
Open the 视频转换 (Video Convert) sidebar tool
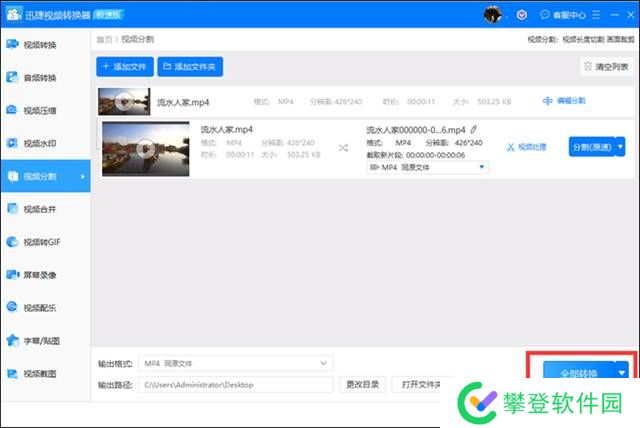[40, 45]
